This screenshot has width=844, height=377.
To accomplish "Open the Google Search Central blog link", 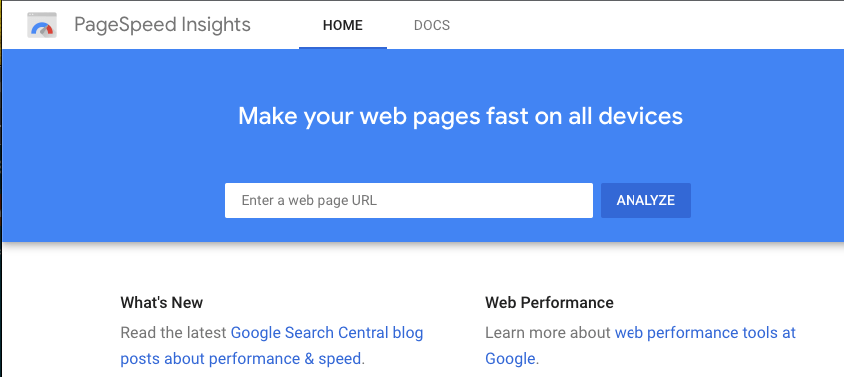I will [327, 333].
